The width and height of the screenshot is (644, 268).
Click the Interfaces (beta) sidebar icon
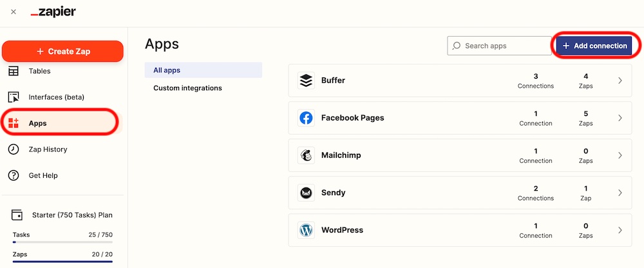point(14,97)
